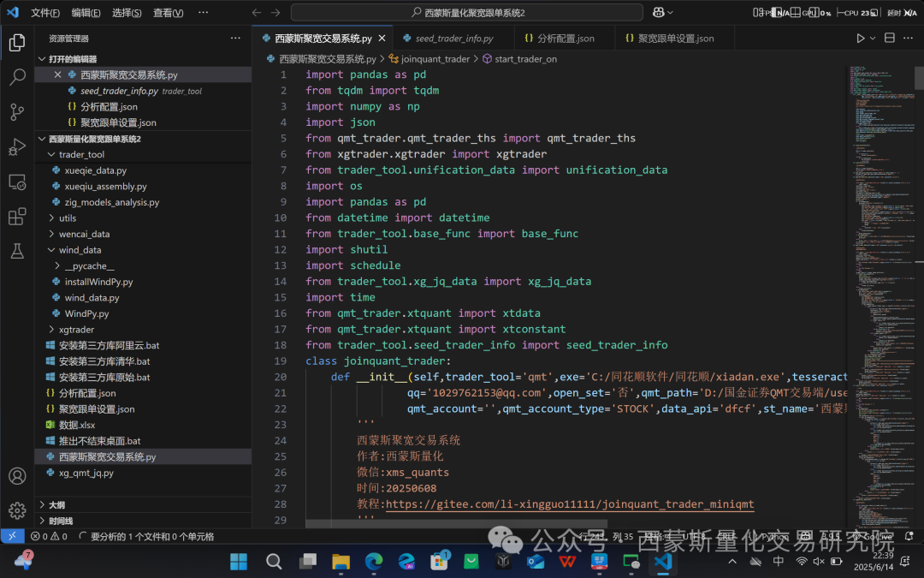Open xg_qmt_jq.py in file tree
This screenshot has height=578, width=924.
point(86,473)
